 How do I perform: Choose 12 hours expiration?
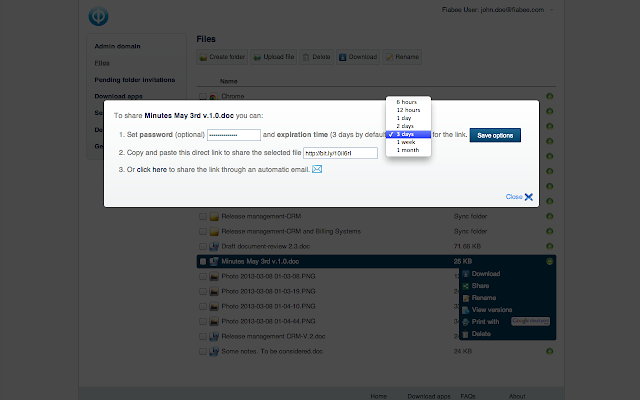pos(408,110)
